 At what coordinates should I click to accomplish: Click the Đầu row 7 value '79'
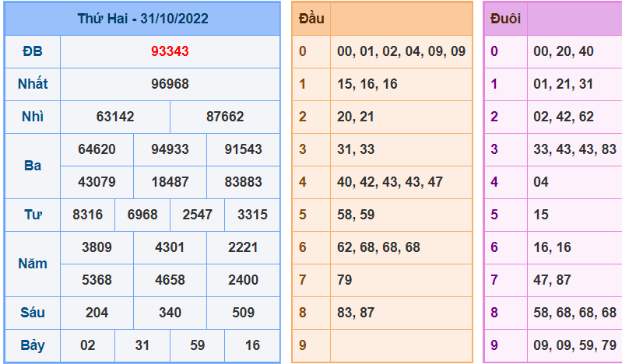(x=344, y=279)
